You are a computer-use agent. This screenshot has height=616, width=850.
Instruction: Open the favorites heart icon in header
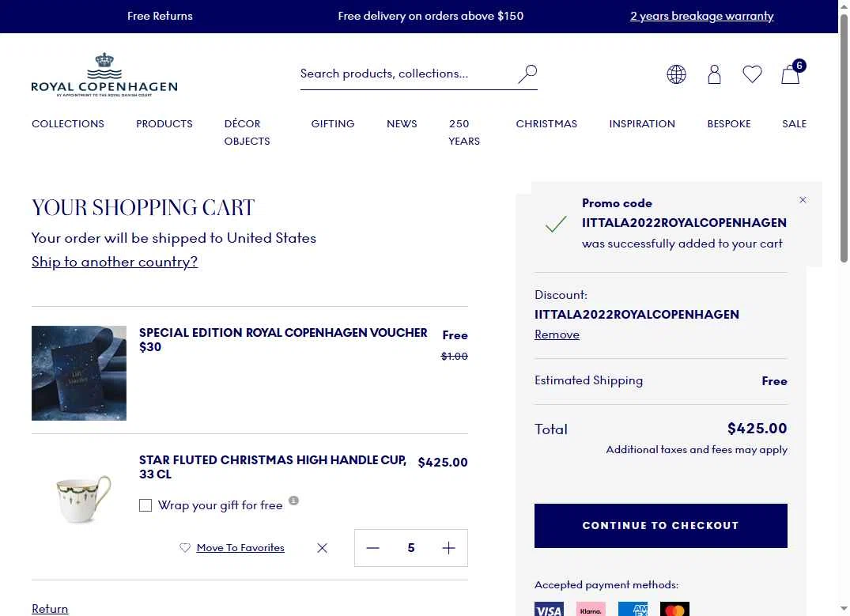coord(752,74)
